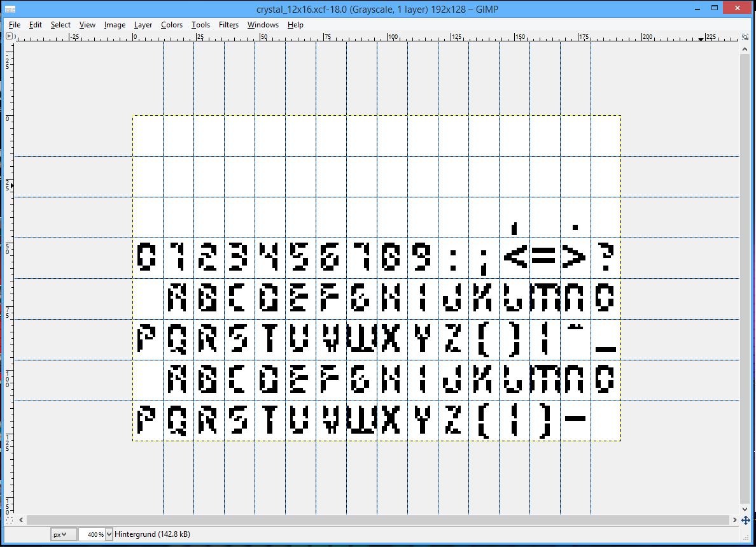Click the vertical scrollbar up arrow
Image resolution: width=756 pixels, height=547 pixels.
tap(745, 48)
